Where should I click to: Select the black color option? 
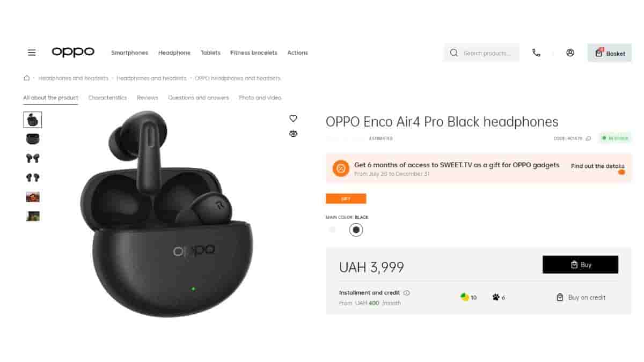pyautogui.click(x=356, y=230)
